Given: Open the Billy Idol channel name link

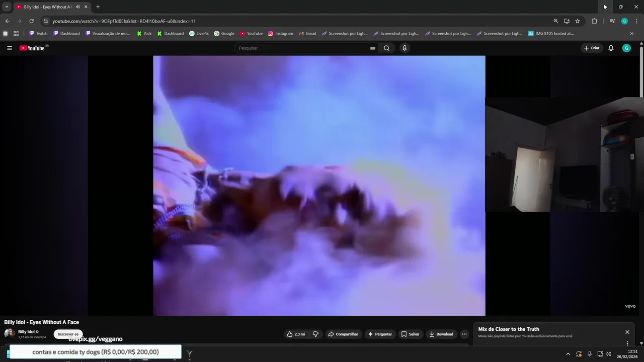Looking at the screenshot, I should click(x=26, y=332).
